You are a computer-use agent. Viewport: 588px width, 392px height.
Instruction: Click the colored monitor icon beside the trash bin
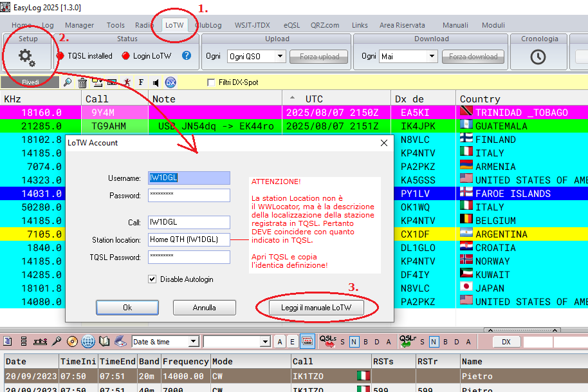[97, 82]
